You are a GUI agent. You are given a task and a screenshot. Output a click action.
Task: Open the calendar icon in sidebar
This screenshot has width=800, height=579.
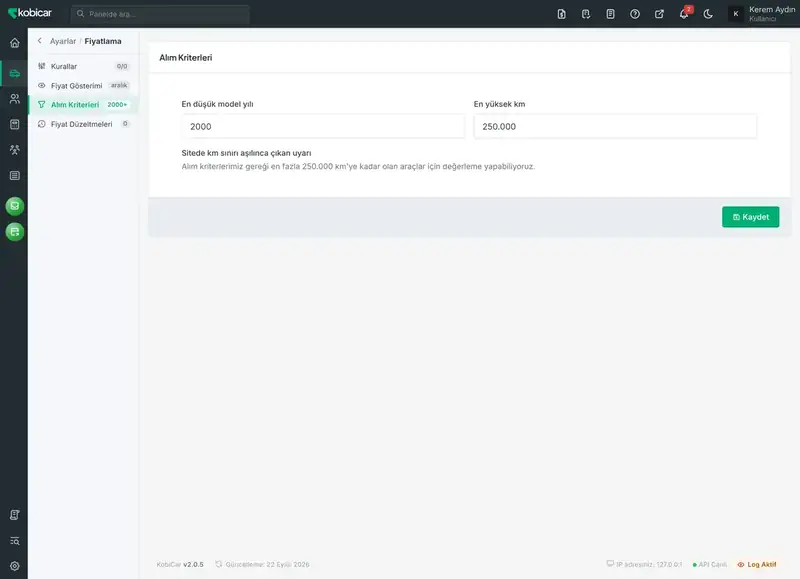pyautogui.click(x=14, y=124)
